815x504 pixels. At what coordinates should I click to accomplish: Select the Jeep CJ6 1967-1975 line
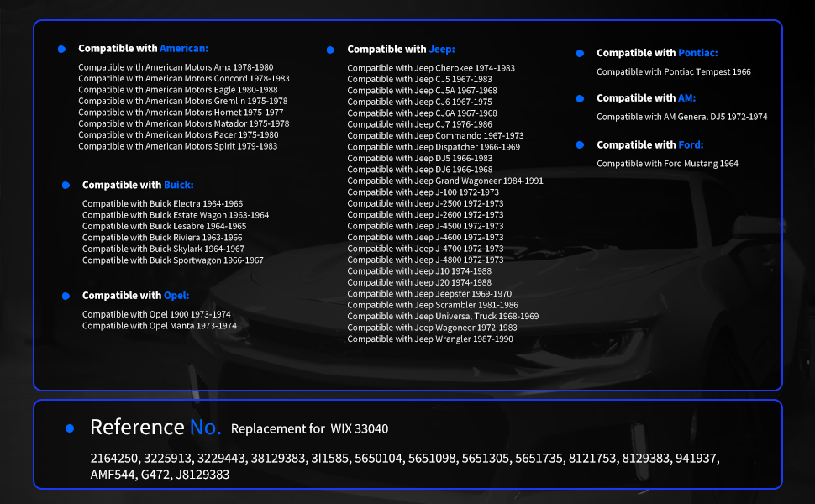coord(419,102)
